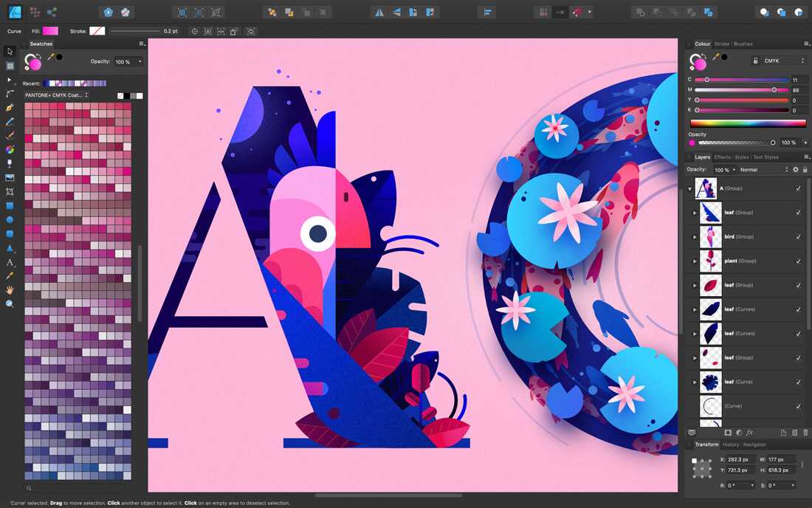Toggle the lock icon in the Layers panel
812x508 pixels.
point(805,170)
